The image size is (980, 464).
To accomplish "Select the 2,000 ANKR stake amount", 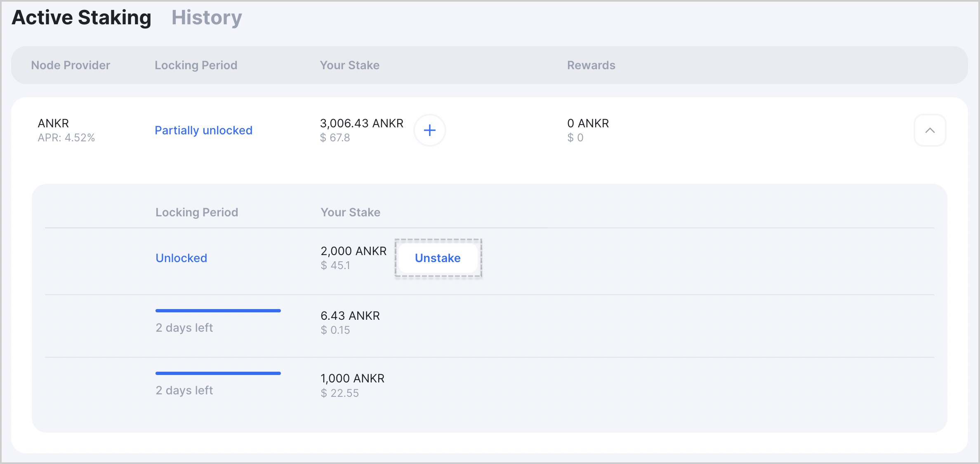I will [x=353, y=251].
